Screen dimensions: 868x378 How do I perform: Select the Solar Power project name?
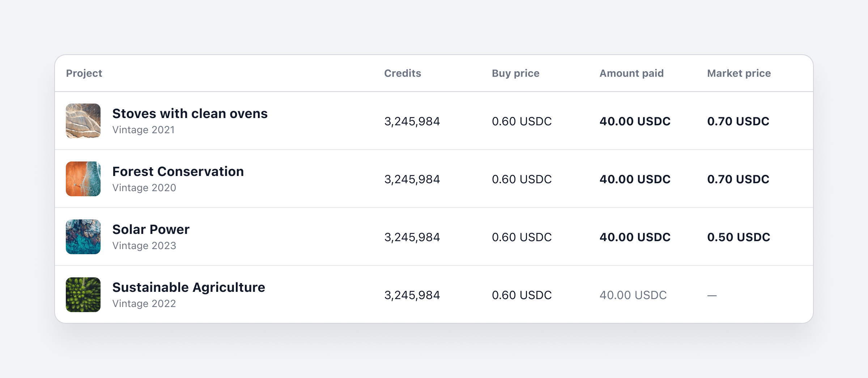[151, 230]
